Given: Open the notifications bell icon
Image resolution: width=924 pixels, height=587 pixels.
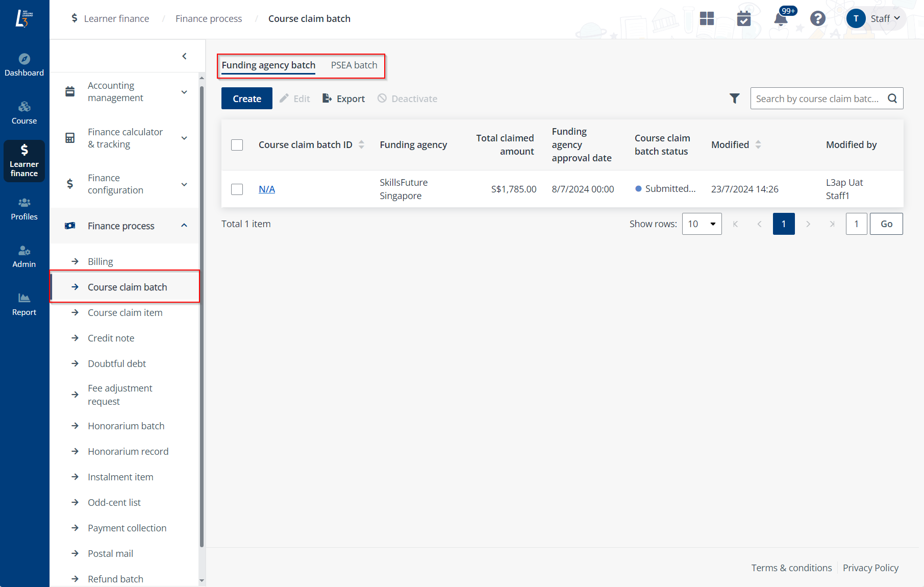Looking at the screenshot, I should (x=781, y=19).
